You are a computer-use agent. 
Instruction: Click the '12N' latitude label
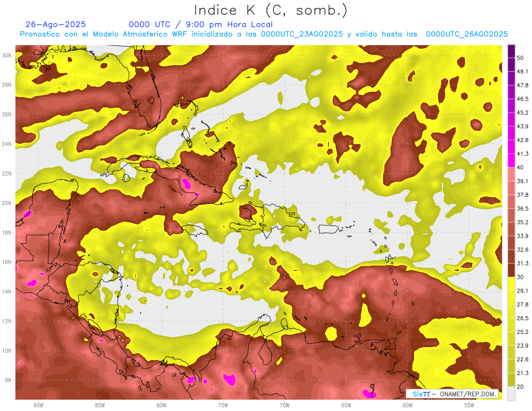(x=8, y=321)
